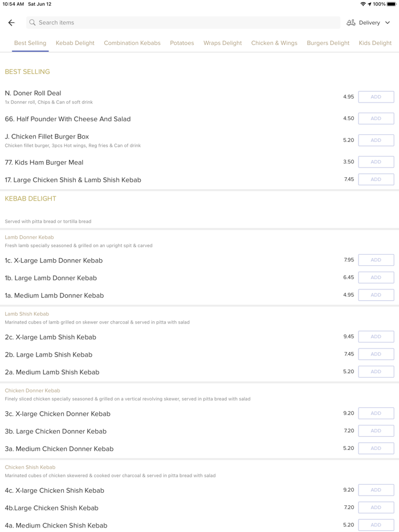Screen dimensions: 399x532
Task: Add N. Doner Roll Deal
Action: click(376, 97)
